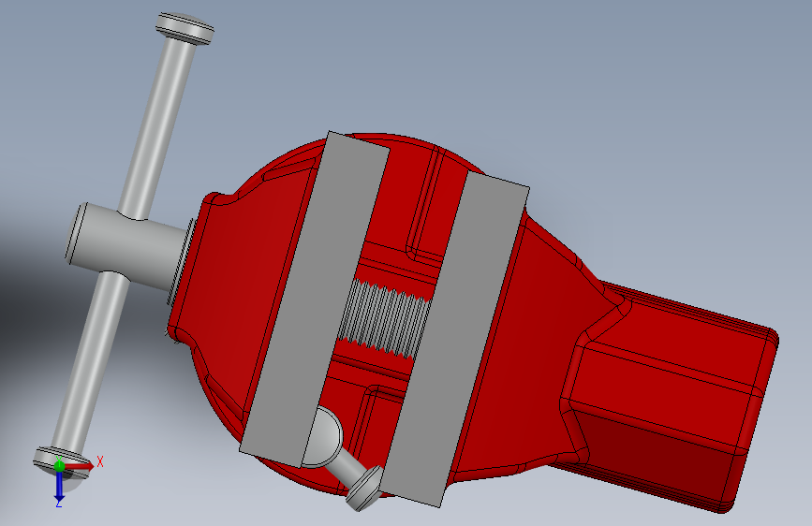Select the left gray jaw plate
This screenshot has height=526, width=812.
click(315, 299)
